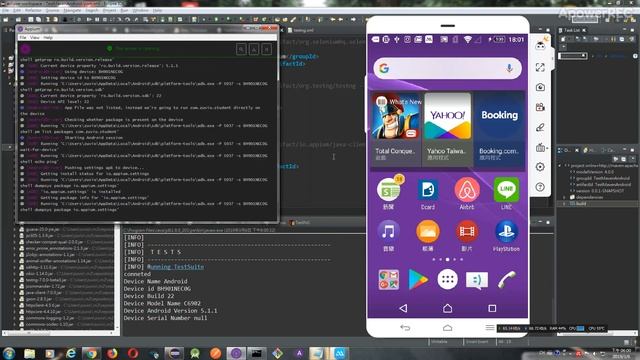Viewport: 640px width, 360px height.
Task: Click the Package Explorer horizontal scrollbar
Action: (57, 333)
